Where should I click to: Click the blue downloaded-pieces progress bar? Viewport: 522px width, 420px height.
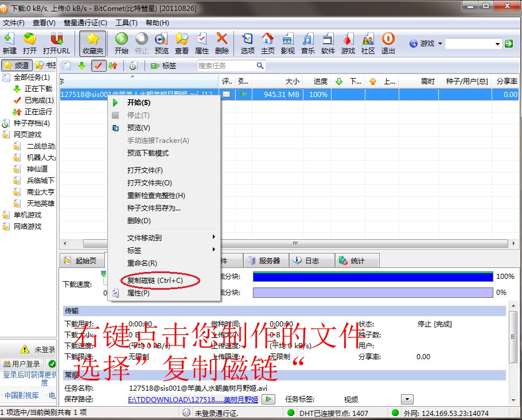click(373, 277)
